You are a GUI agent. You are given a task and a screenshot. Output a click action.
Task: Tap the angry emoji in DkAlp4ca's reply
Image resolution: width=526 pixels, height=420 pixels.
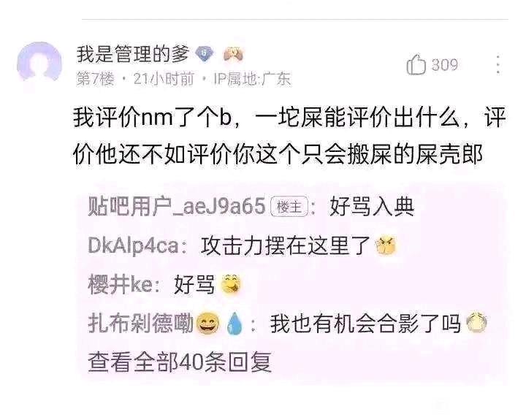pyautogui.click(x=386, y=246)
